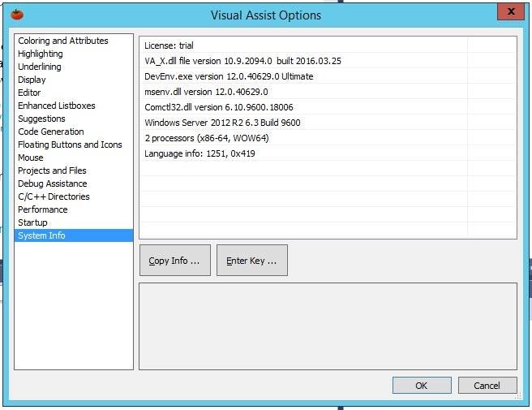Select the msenv.dll version row

tap(328, 92)
